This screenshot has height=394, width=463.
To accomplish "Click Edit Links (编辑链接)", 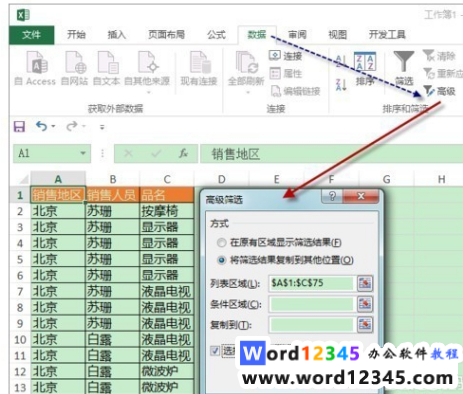I will point(295,91).
